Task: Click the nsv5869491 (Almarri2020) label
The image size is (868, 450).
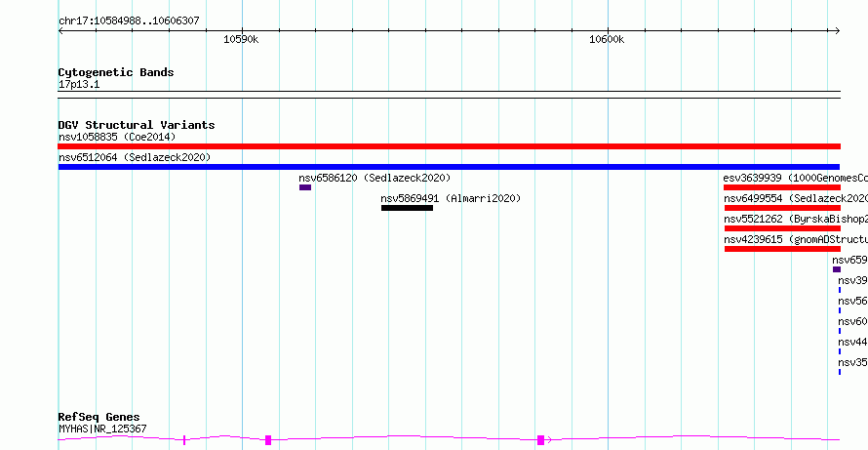Action: (451, 198)
